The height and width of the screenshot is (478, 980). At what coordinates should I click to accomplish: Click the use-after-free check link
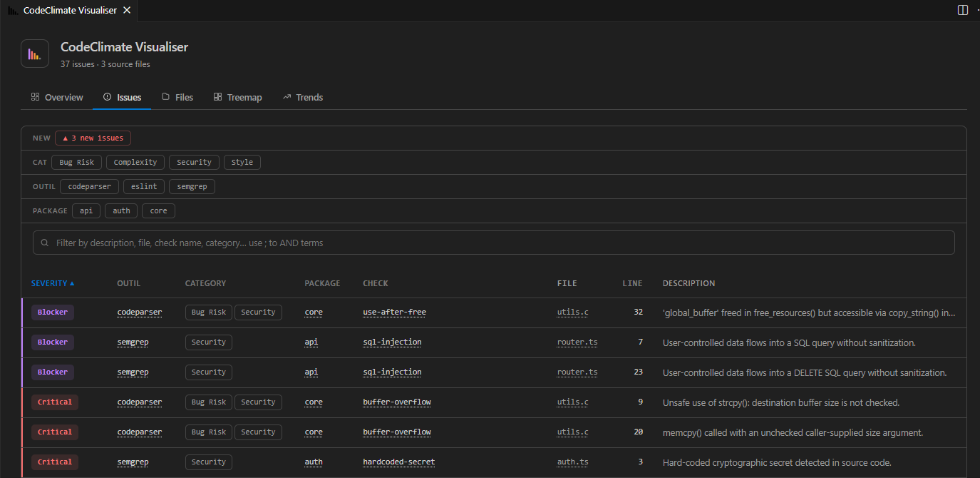click(x=394, y=312)
